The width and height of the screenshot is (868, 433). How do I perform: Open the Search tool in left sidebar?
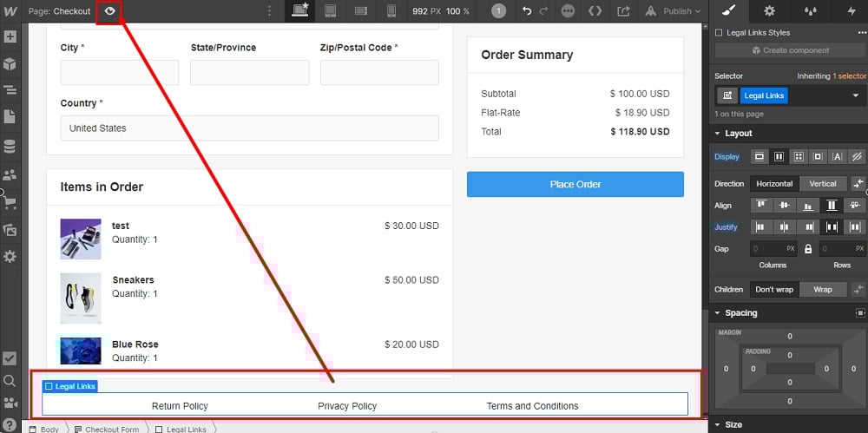(x=10, y=380)
